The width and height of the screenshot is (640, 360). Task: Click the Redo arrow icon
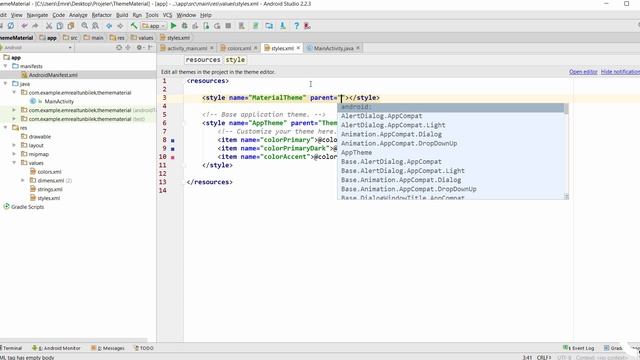[36, 26]
